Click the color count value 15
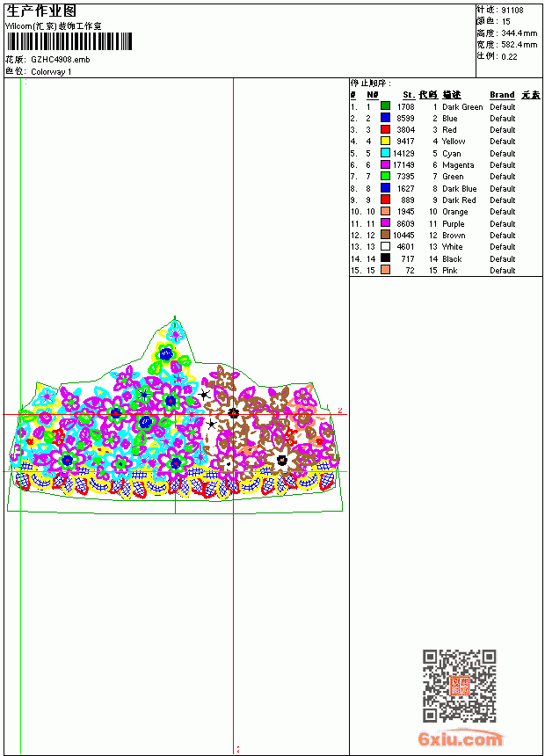 506,22
